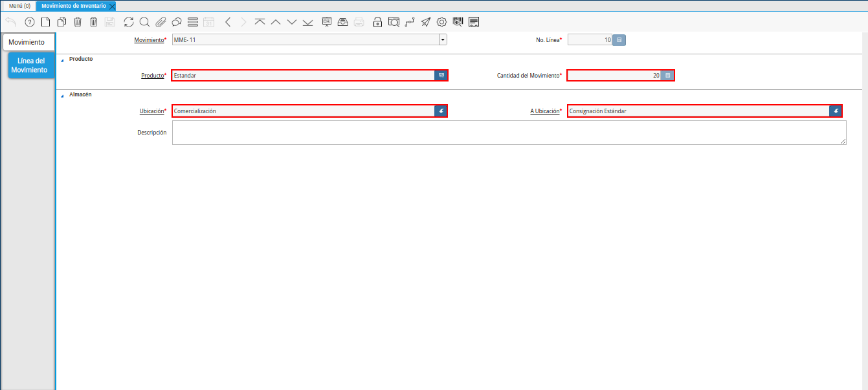Click the Descripción text area
868x390 pixels.
click(x=509, y=133)
